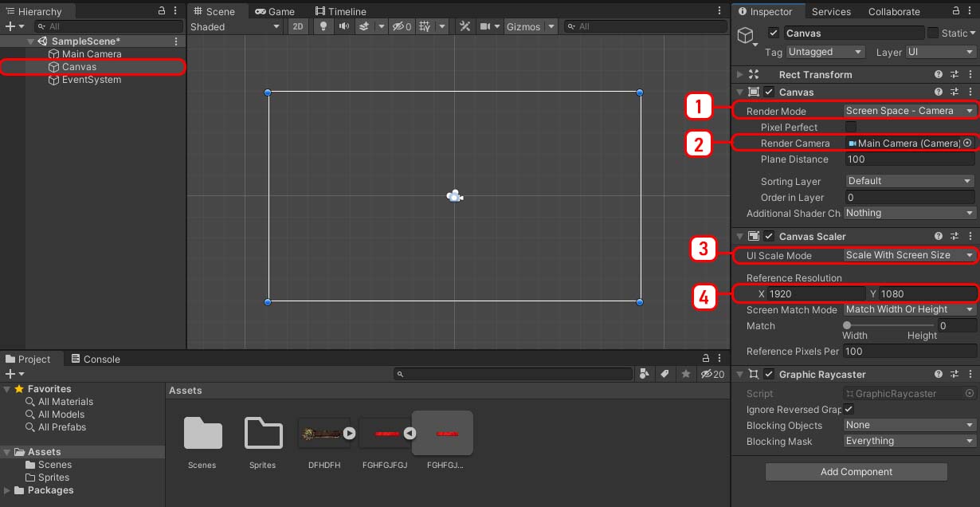This screenshot has width=980, height=507.
Task: Toggle the Static checkbox for Canvas
Action: point(933,33)
